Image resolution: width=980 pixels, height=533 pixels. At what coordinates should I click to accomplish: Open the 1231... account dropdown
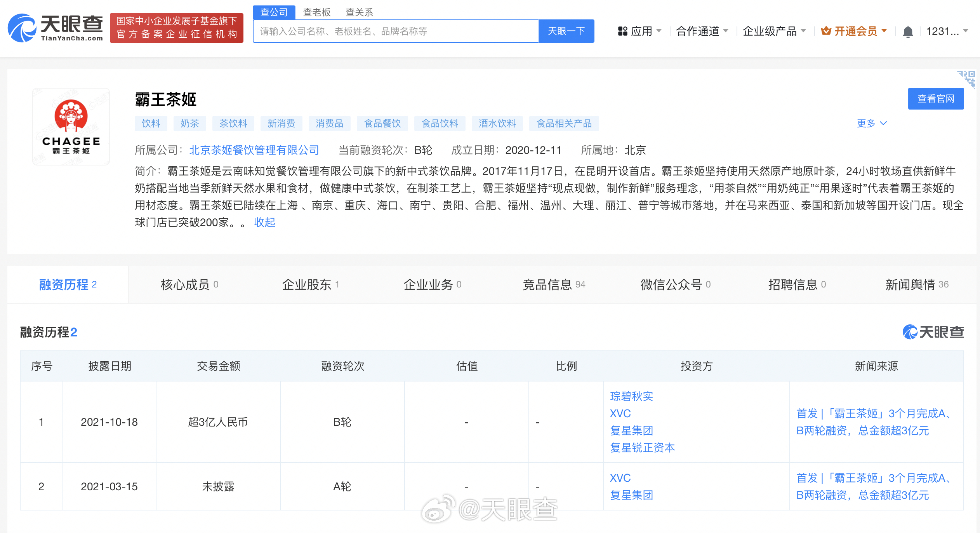[947, 31]
